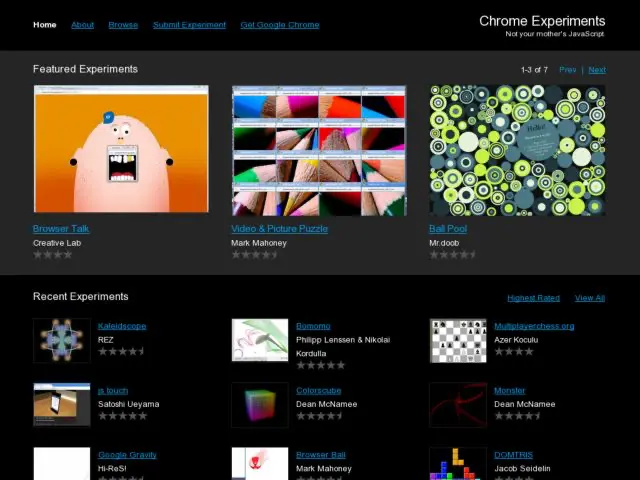Open the Colorscube cube thumbnail
640x480 pixels.
click(260, 405)
